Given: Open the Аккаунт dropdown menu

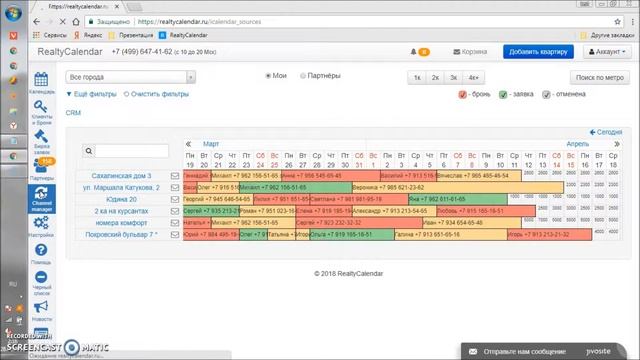Looking at the screenshot, I should click(607, 52).
